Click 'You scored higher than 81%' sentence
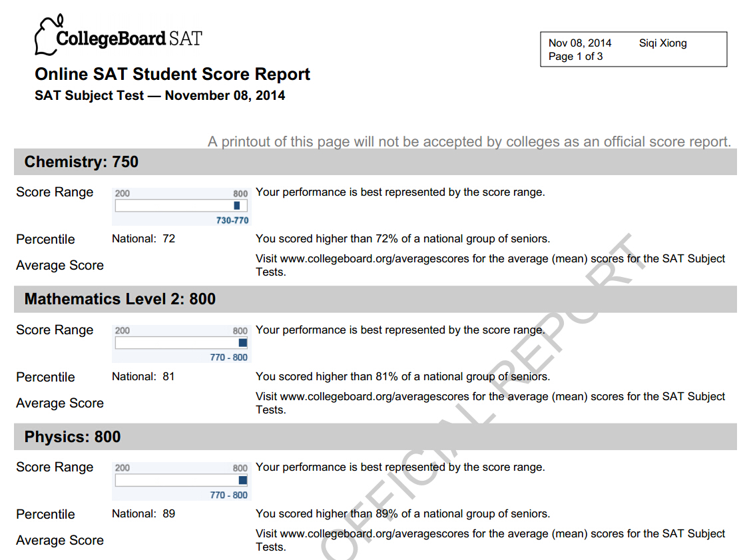 click(x=403, y=376)
